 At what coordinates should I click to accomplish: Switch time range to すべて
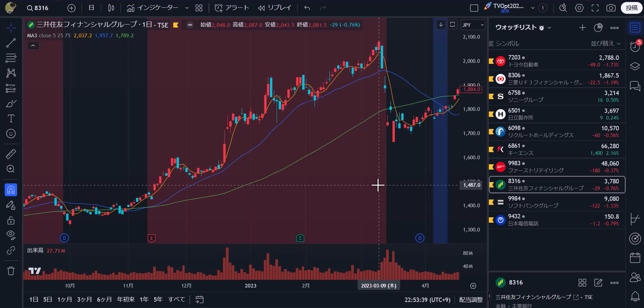coord(177,299)
